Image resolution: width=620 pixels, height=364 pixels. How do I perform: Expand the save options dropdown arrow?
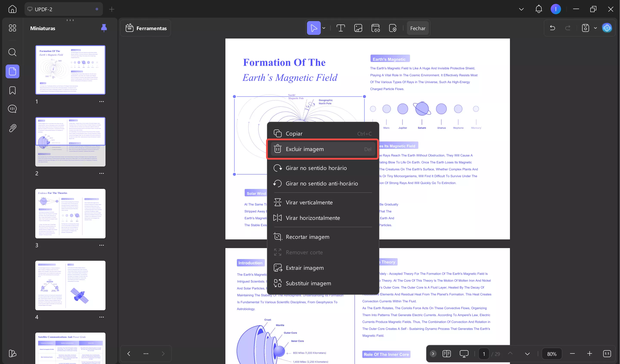(x=595, y=28)
